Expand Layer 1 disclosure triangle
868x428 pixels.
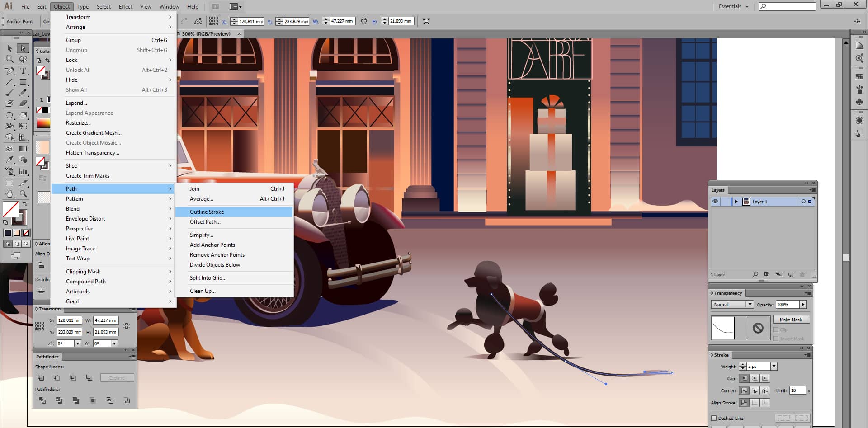point(736,202)
